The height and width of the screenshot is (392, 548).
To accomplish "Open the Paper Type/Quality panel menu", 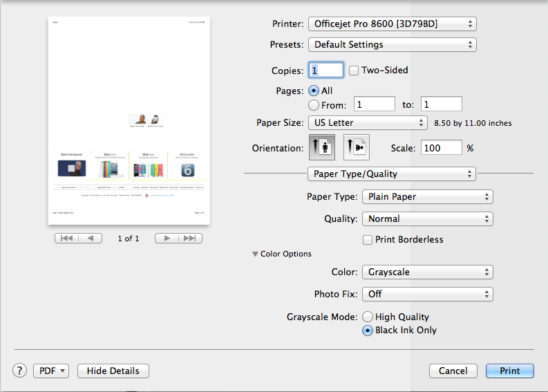I will 392,174.
